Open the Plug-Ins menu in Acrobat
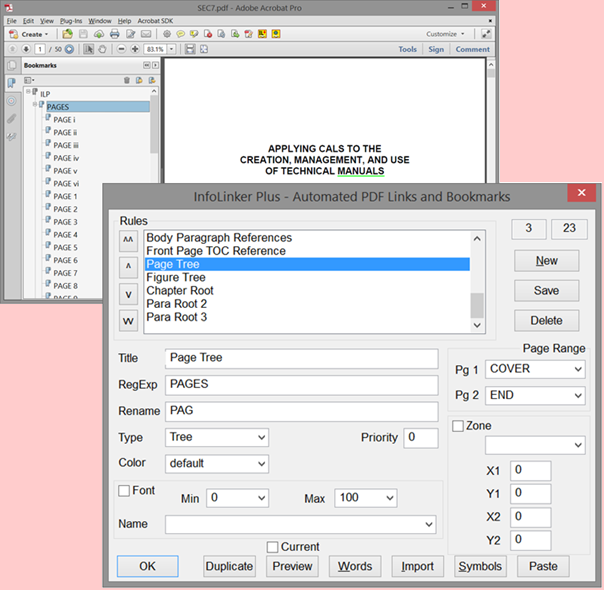Viewport: 604px width, 590px height. coord(71,21)
